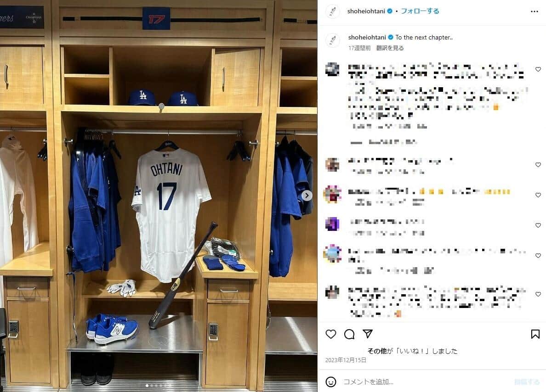
Task: Follow shoheiohtani via フォローする
Action: click(x=420, y=11)
